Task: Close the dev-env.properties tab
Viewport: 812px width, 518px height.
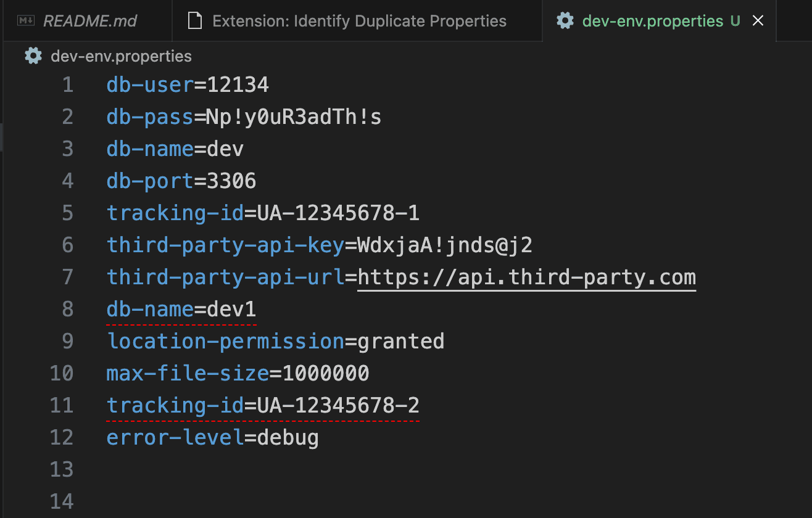Action: tap(758, 21)
